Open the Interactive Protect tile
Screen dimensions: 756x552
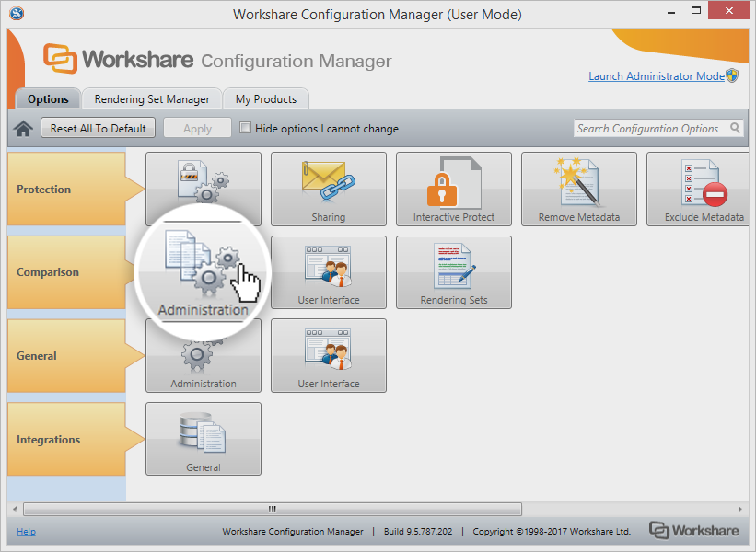454,189
